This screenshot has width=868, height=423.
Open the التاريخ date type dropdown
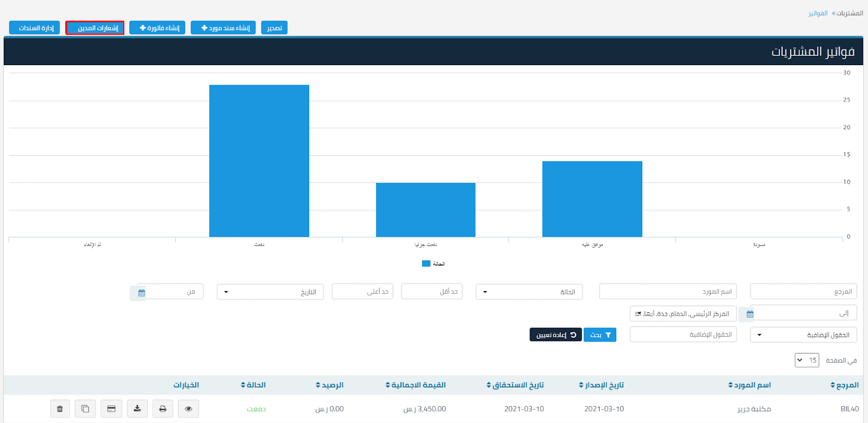point(270,292)
